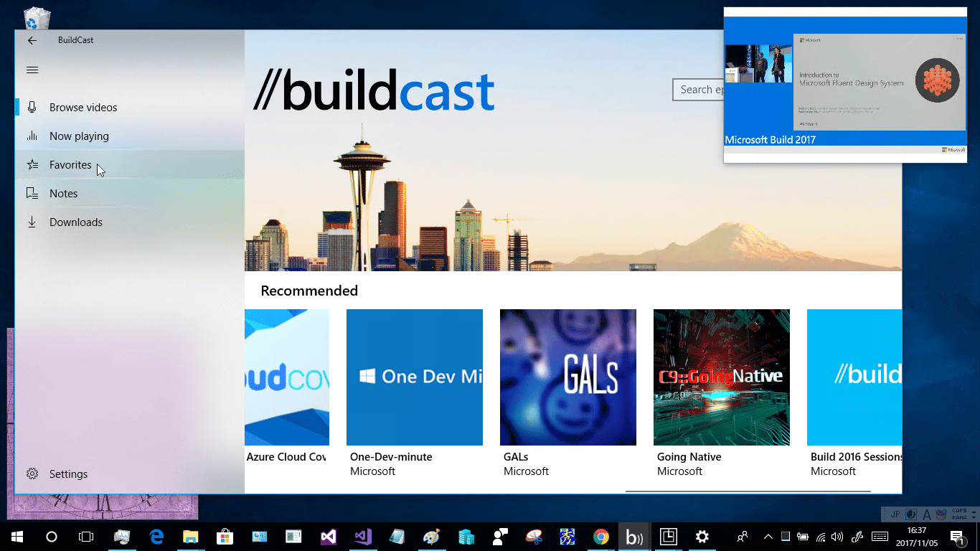Open Task View on taskbar

click(x=86, y=537)
